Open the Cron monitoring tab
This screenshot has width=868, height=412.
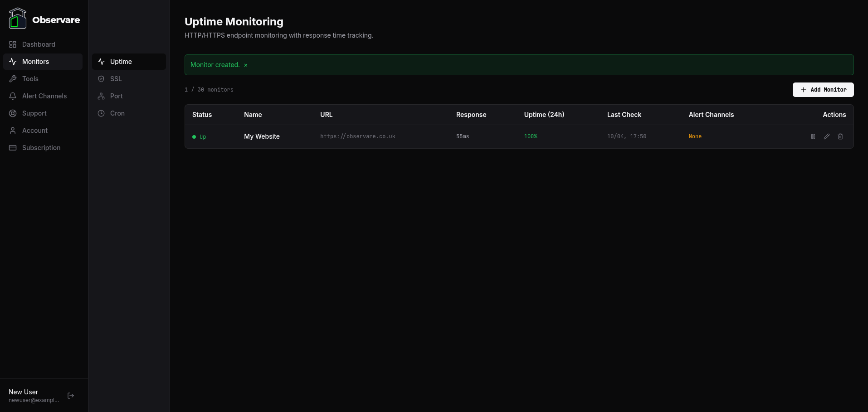[x=117, y=113]
